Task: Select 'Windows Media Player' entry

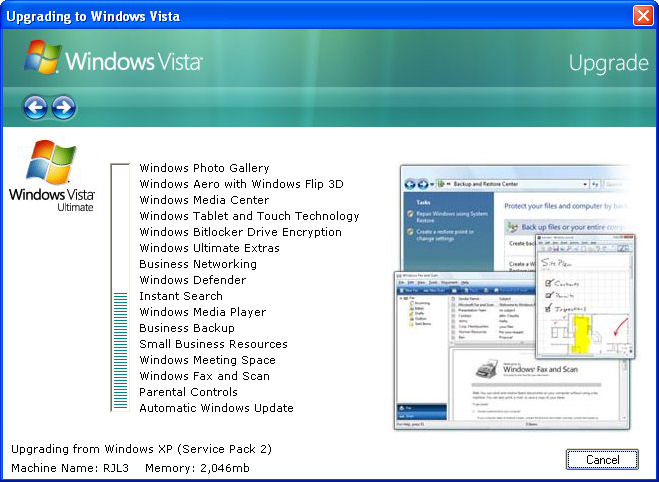Action: coord(203,312)
